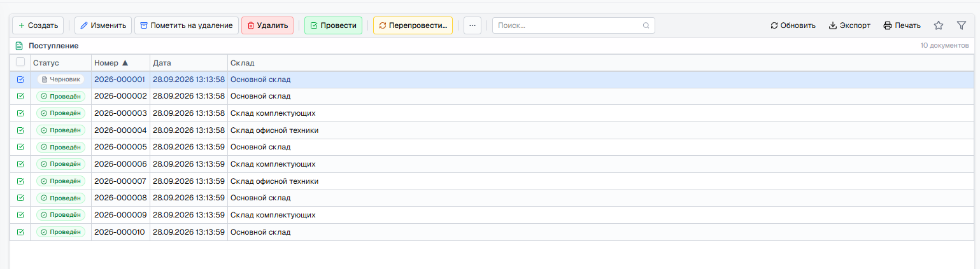Click the magnifier icon in search box

pos(646,25)
